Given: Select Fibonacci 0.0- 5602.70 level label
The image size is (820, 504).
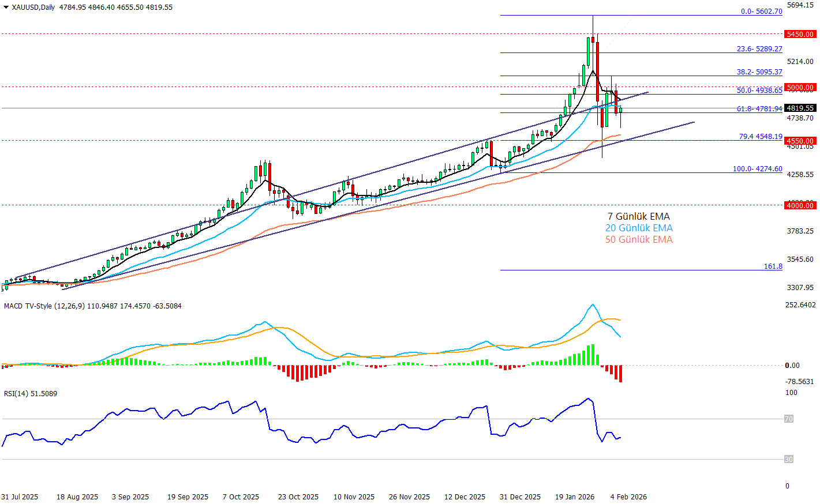Looking at the screenshot, I should (x=761, y=12).
